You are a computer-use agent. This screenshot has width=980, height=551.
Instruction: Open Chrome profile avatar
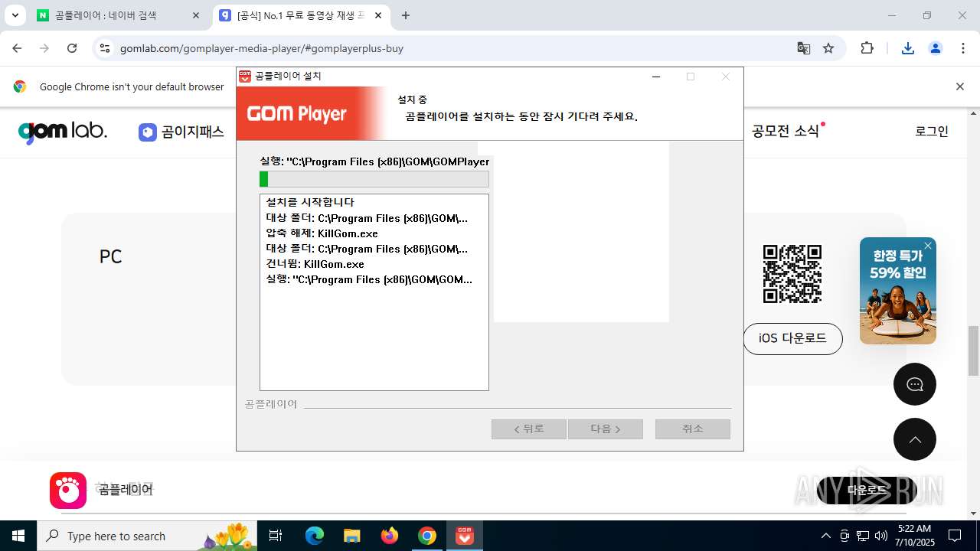coord(936,48)
